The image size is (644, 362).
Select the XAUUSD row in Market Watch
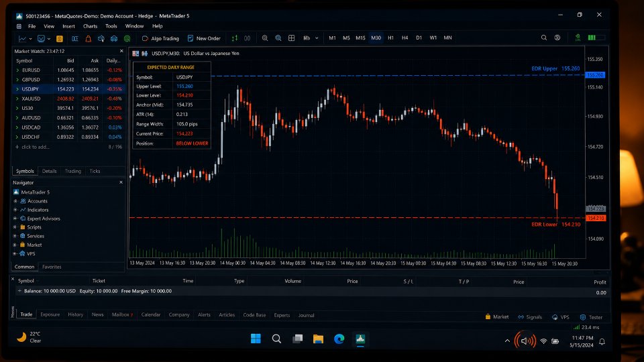(68, 99)
